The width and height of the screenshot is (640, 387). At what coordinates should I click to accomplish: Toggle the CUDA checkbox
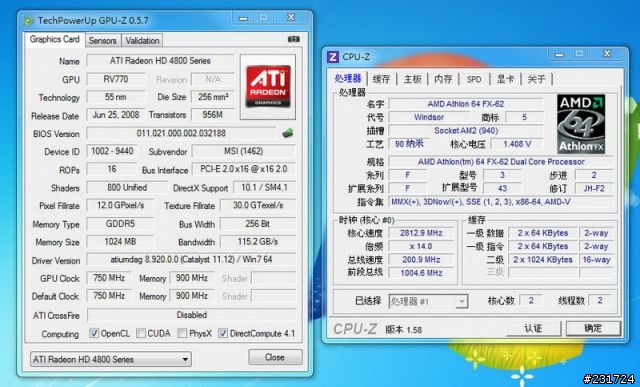point(141,333)
